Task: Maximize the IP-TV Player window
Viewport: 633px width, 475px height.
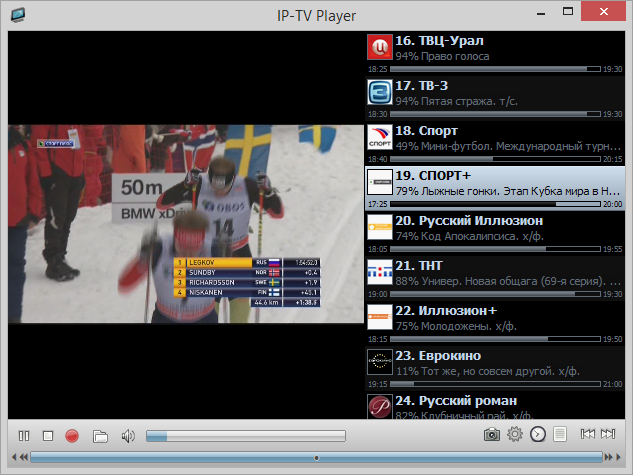Action: 568,11
